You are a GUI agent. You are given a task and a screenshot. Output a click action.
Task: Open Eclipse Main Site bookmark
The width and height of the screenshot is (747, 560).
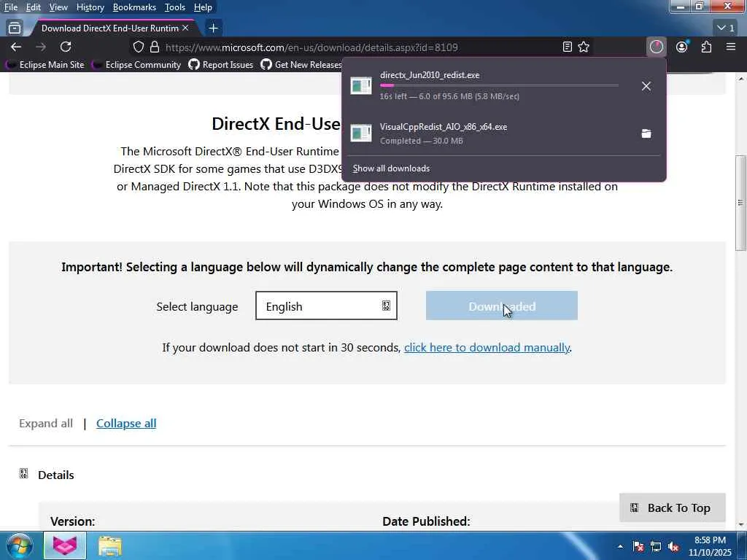point(46,65)
